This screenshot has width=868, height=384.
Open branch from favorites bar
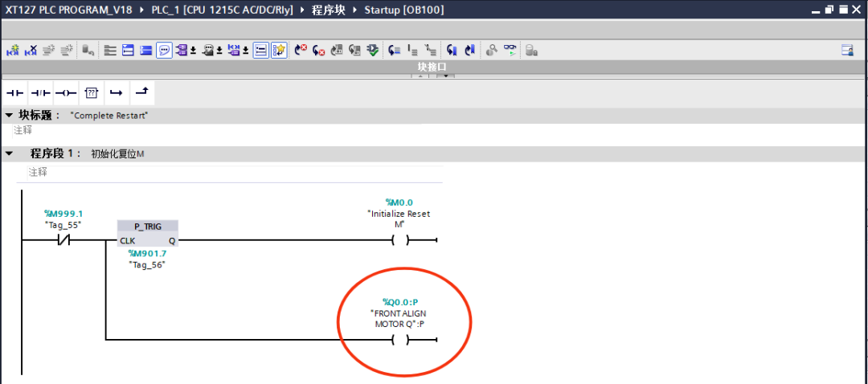pyautogui.click(x=116, y=93)
